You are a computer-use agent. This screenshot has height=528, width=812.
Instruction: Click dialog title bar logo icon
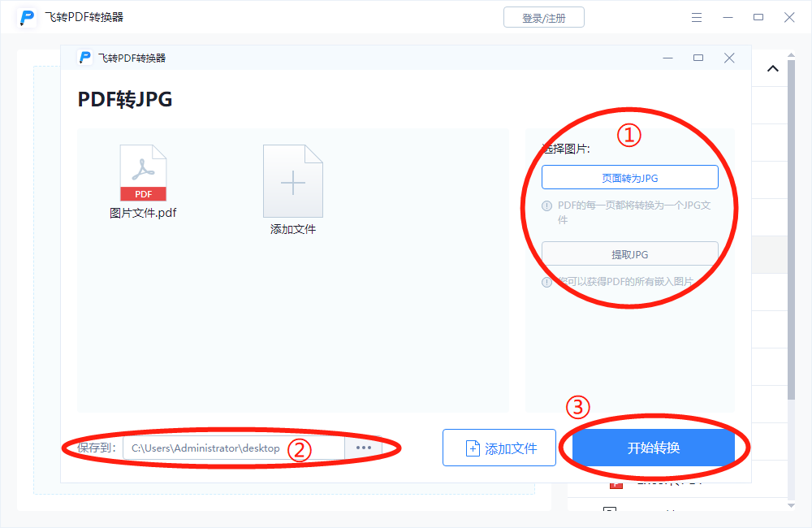pyautogui.click(x=85, y=58)
